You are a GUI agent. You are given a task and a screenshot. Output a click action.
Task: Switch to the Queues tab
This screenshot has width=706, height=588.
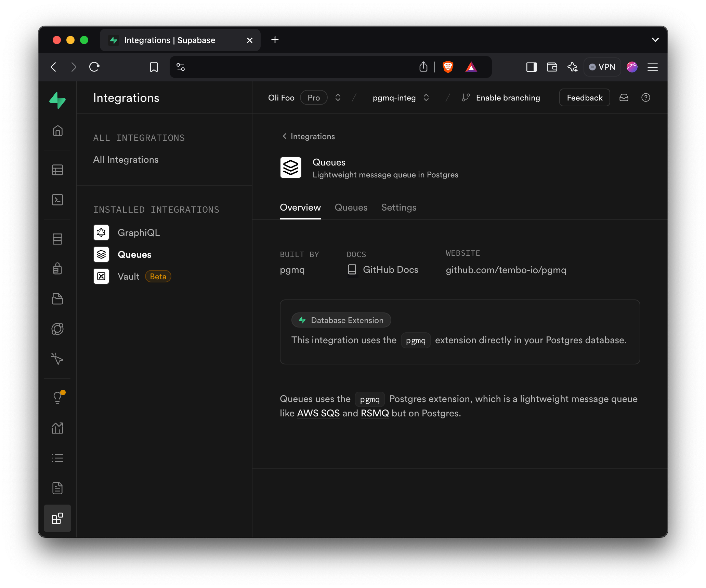click(351, 208)
